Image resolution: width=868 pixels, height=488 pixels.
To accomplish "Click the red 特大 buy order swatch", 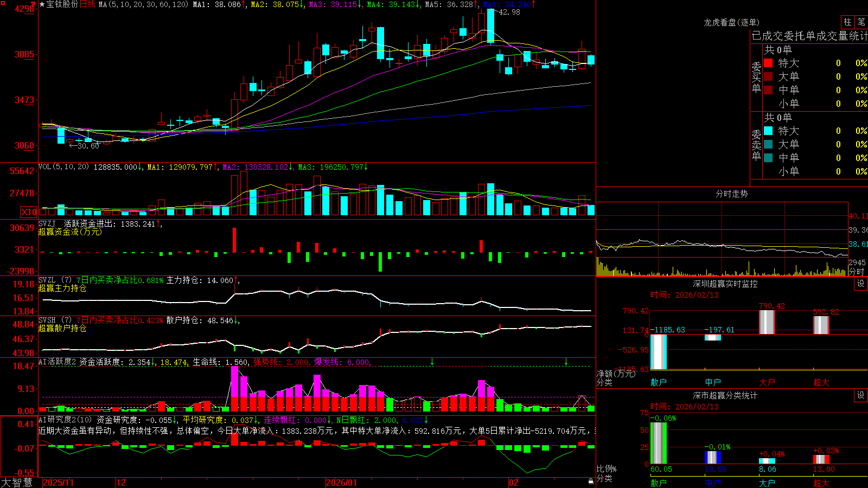I will (768, 63).
